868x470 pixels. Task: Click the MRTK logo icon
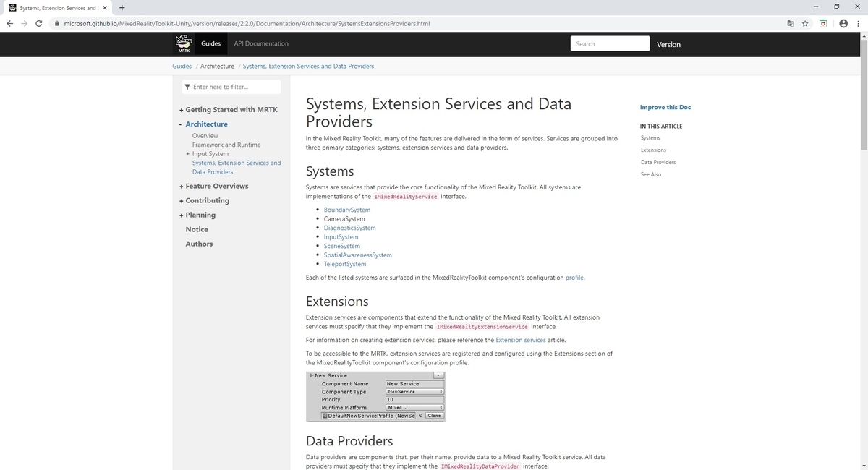pyautogui.click(x=184, y=44)
